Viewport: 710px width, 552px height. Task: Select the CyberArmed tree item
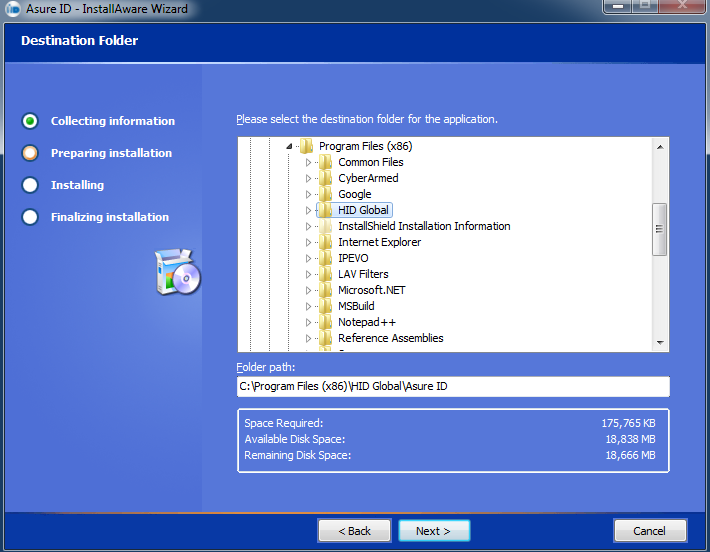(368, 178)
